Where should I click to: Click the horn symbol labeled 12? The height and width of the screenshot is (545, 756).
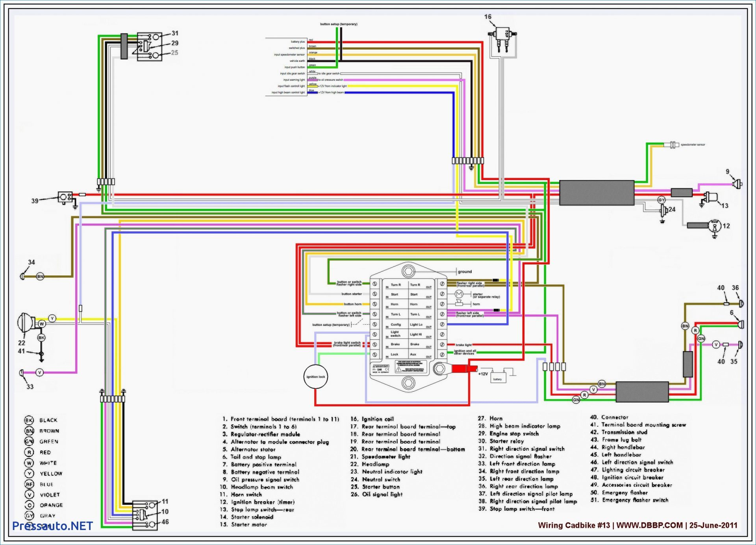(x=714, y=226)
